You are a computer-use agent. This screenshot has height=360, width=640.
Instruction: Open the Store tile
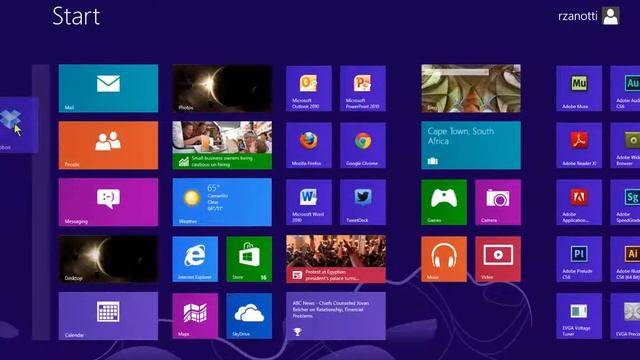(249, 259)
